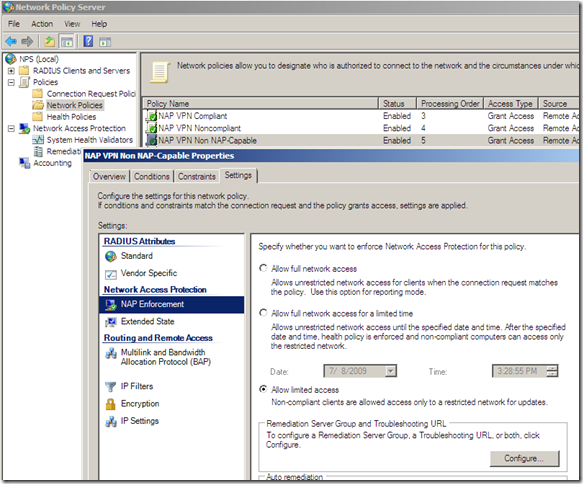Viewport: 583px width, 484px height.
Task: Select the Settings tab
Action: (238, 175)
